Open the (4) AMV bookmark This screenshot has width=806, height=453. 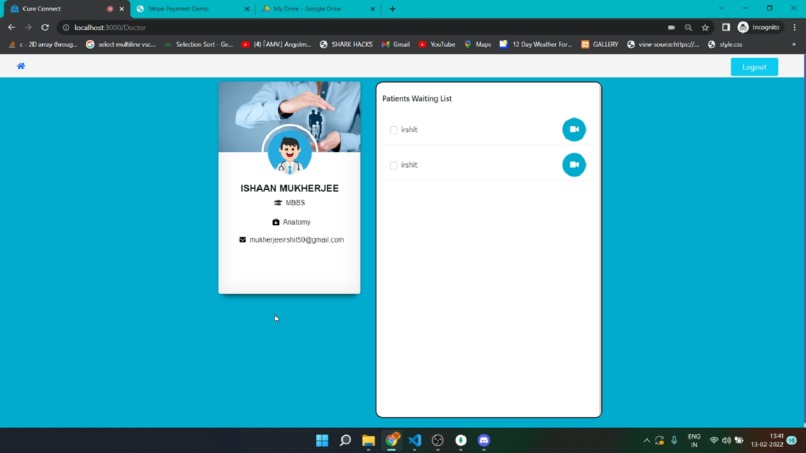click(276, 45)
